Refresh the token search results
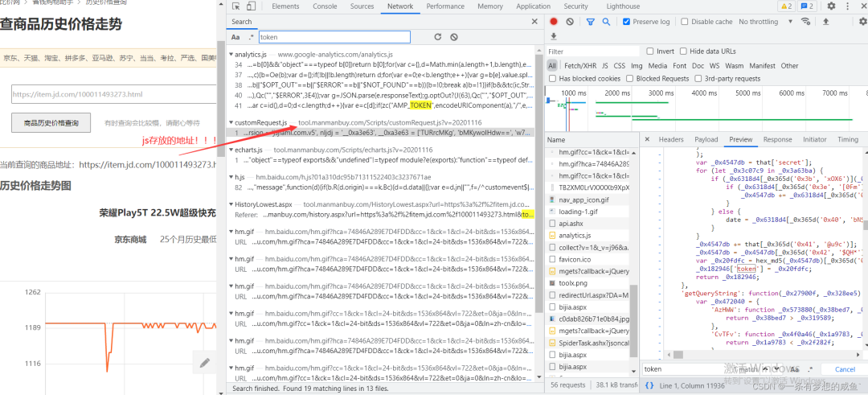The width and height of the screenshot is (868, 395). pyautogui.click(x=437, y=37)
